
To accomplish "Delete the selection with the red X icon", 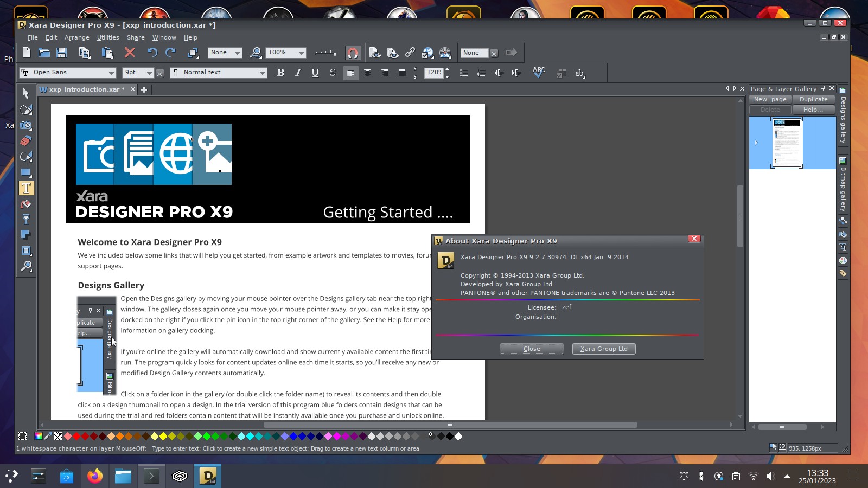I will (130, 53).
